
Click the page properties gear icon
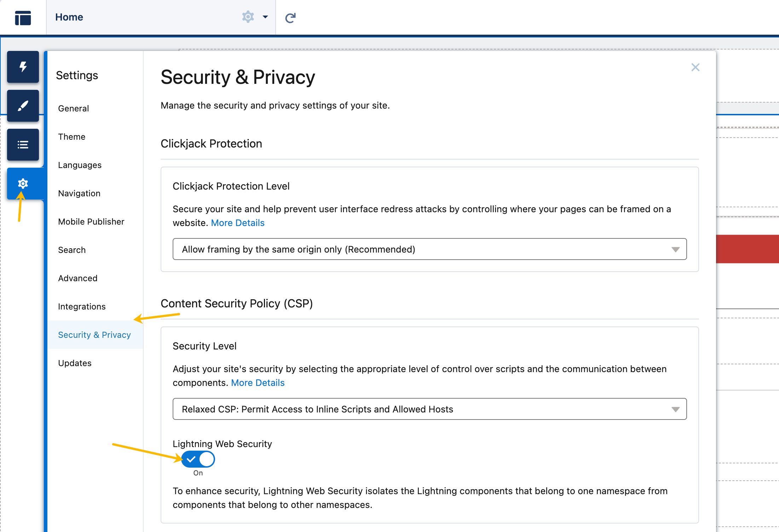pos(248,17)
